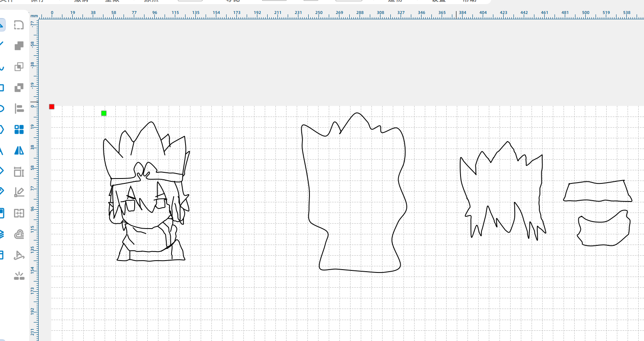This screenshot has height=341, width=644.
Task: Click the intersect shapes icon
Action: (x=19, y=67)
